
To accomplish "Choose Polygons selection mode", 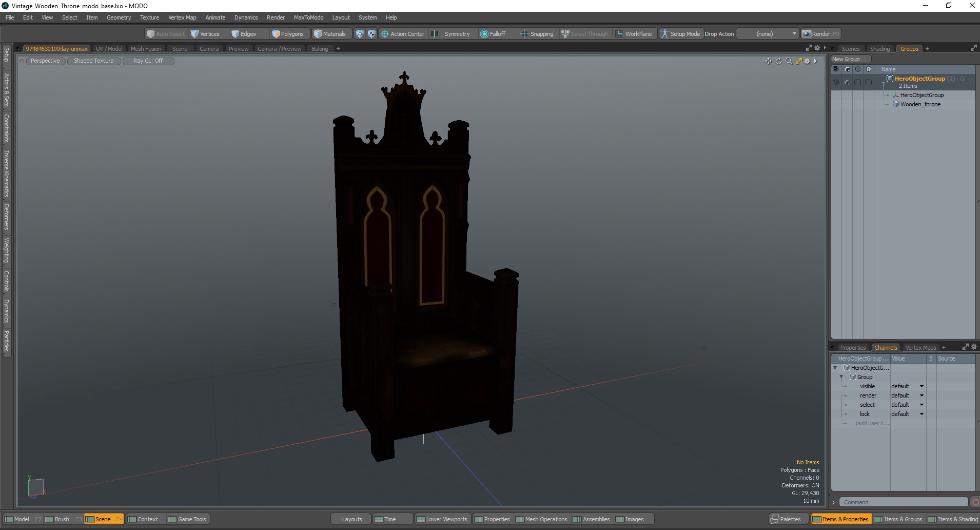I will (x=288, y=34).
